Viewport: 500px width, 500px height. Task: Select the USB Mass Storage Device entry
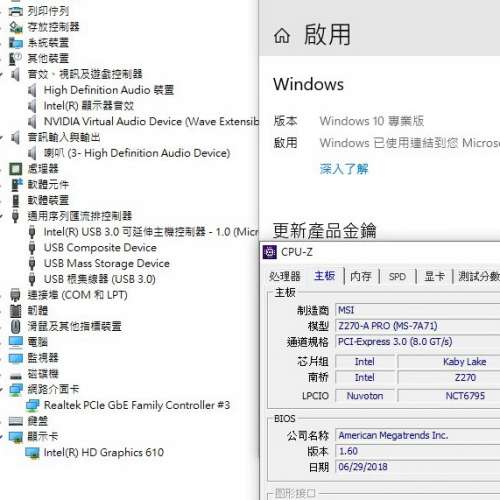pos(107,263)
